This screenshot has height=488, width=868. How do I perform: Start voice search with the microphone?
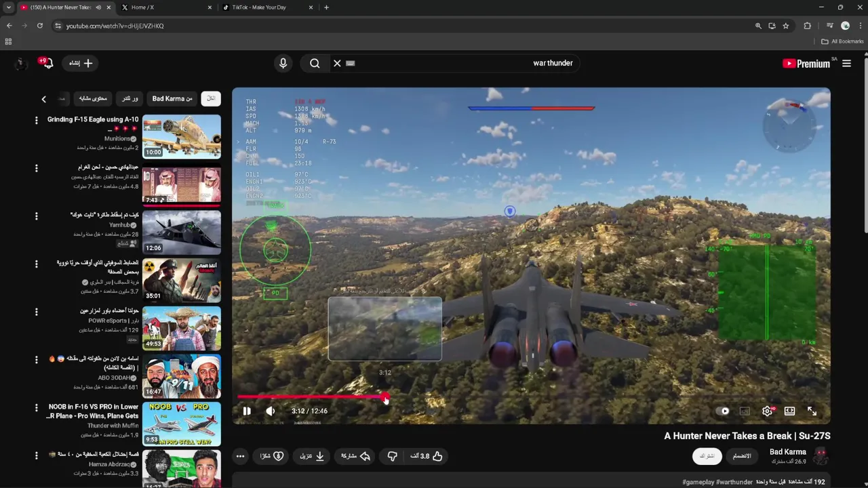pos(283,63)
